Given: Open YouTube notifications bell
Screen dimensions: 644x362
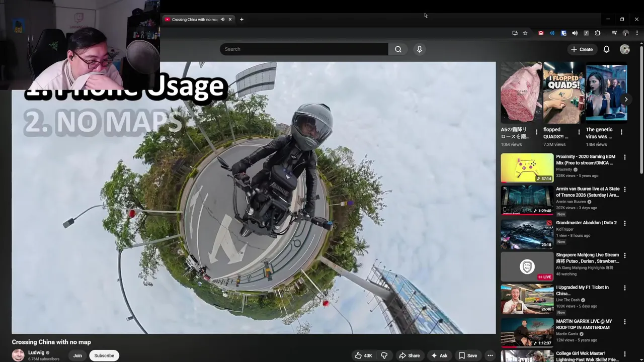Looking at the screenshot, I should 606,49.
